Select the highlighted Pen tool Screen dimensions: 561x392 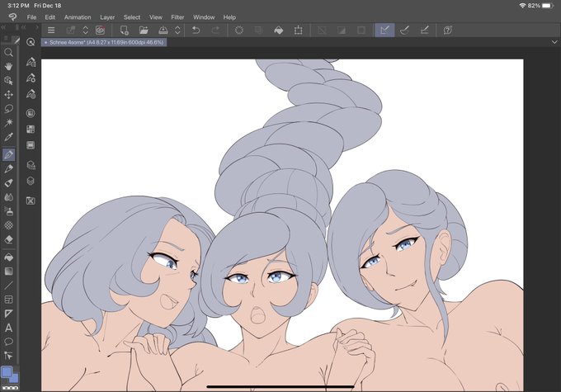click(8, 154)
